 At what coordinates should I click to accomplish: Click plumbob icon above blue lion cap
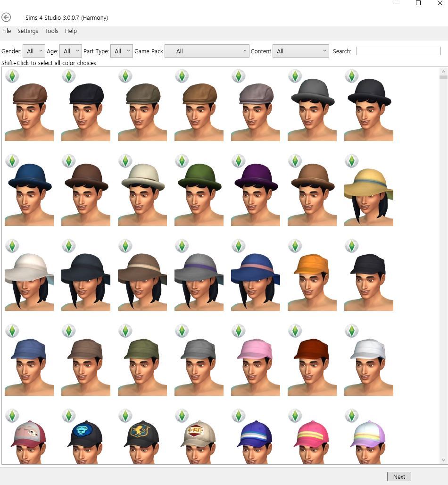[68, 416]
